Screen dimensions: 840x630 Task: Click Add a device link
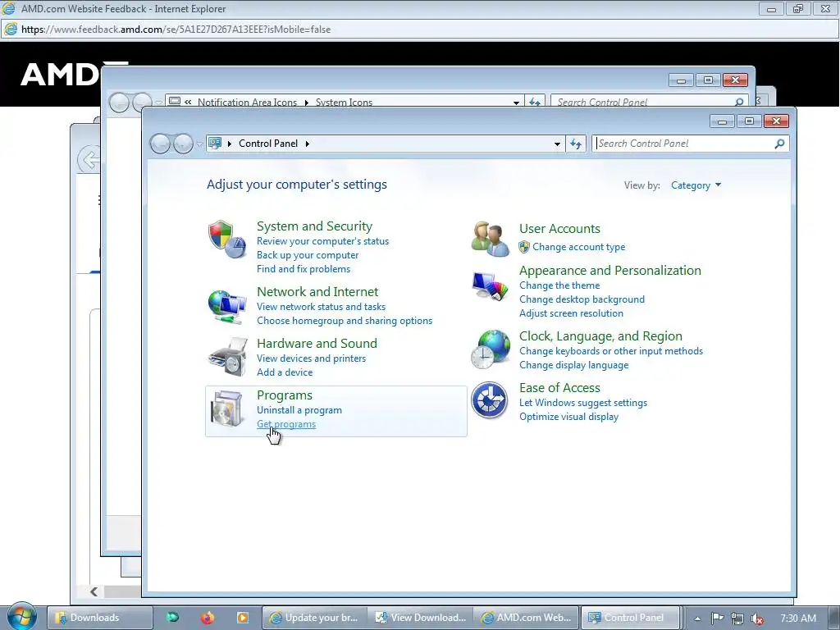tap(285, 372)
